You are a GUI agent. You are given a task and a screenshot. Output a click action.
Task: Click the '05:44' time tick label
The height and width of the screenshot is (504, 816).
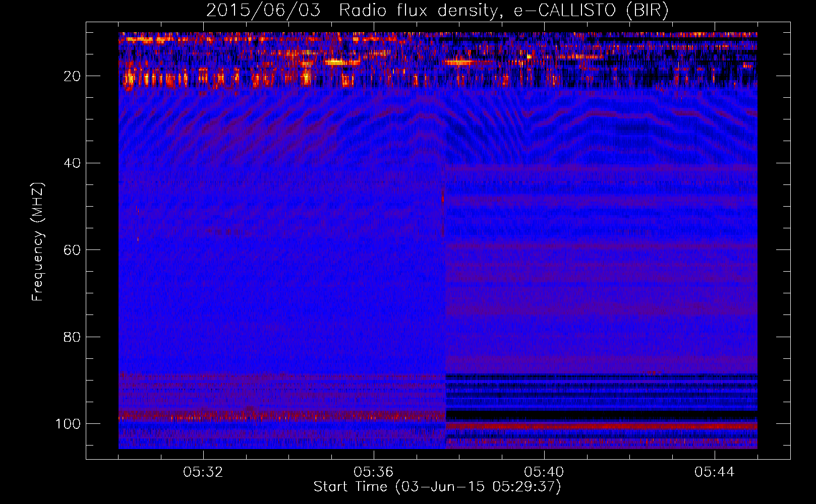click(x=715, y=472)
